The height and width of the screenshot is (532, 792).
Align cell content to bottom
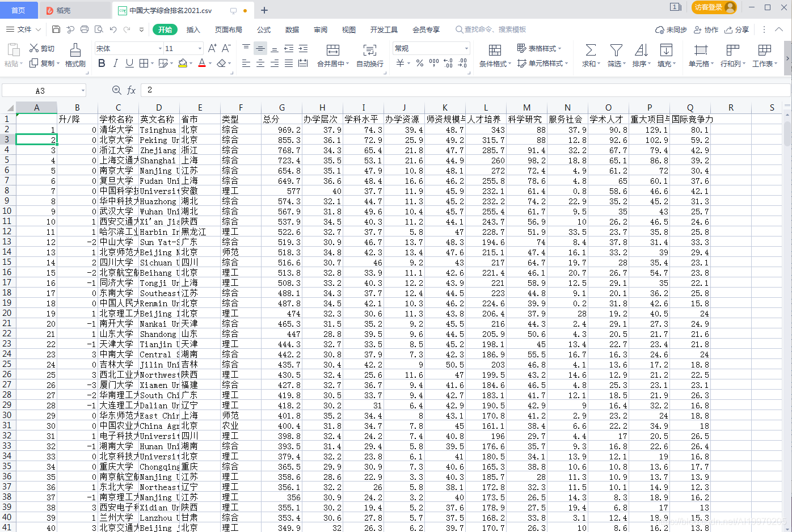[x=275, y=49]
